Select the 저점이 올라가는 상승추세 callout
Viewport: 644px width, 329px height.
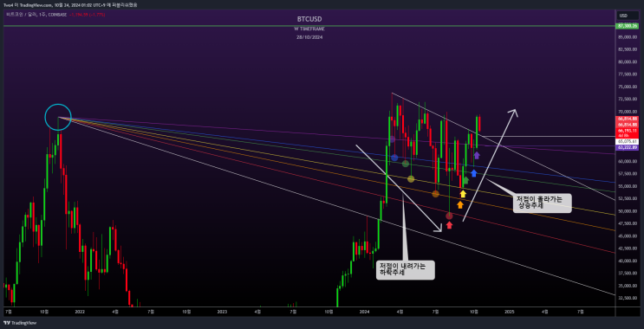tap(542, 203)
